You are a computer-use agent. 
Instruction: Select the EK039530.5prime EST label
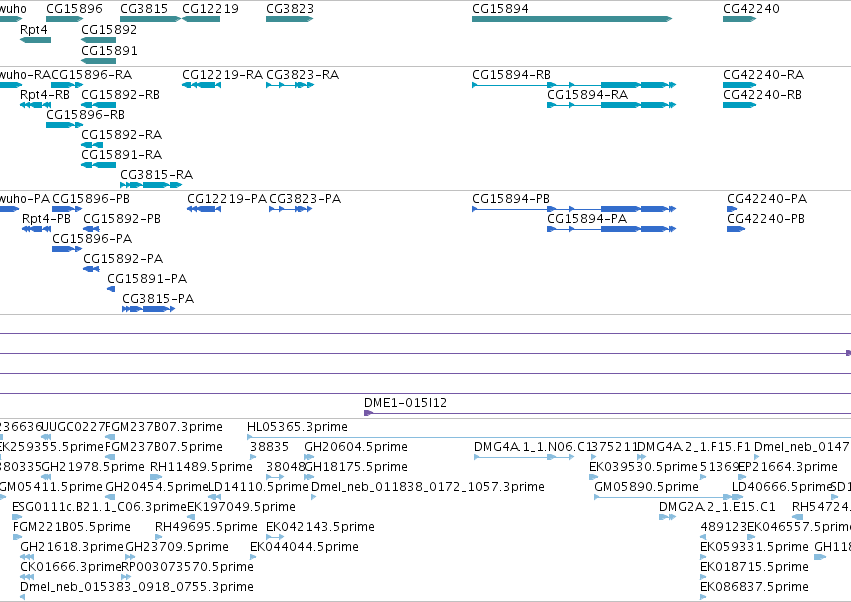(643, 467)
